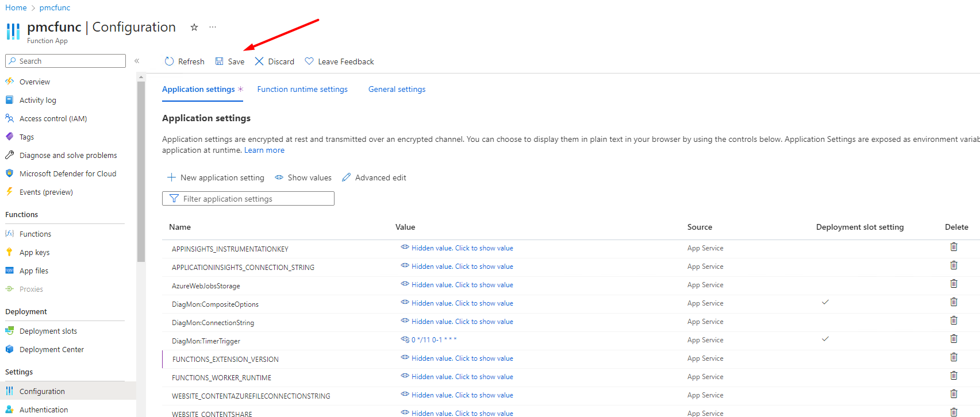Discard configuration changes
This screenshot has width=980, height=417.
(274, 61)
